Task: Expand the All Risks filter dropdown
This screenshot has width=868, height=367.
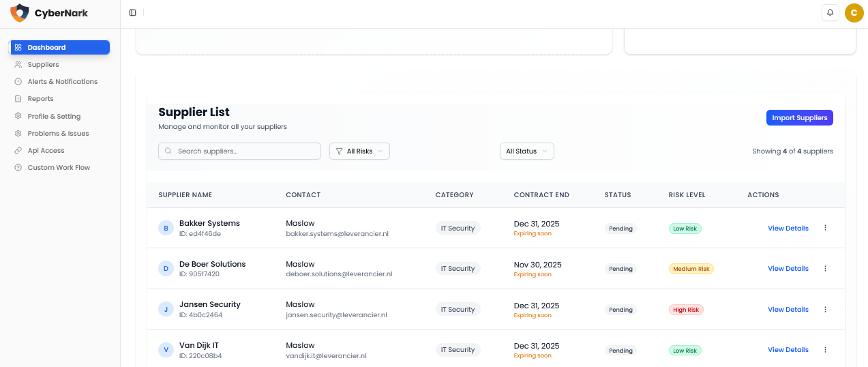Action: tap(359, 151)
